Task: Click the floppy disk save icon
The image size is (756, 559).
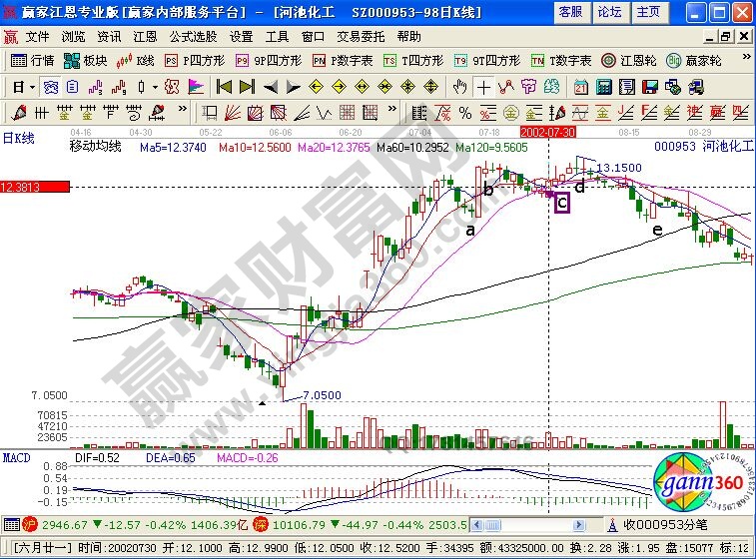Action: pyautogui.click(x=650, y=86)
